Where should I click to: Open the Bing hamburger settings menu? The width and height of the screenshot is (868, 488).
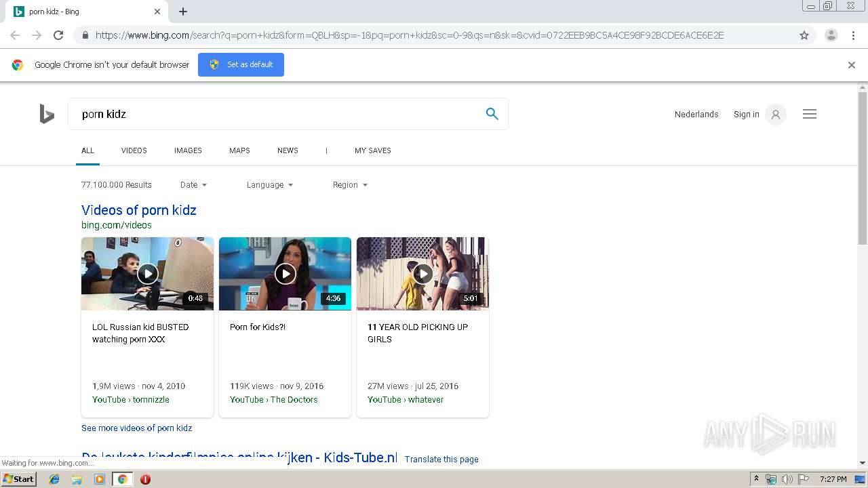810,114
